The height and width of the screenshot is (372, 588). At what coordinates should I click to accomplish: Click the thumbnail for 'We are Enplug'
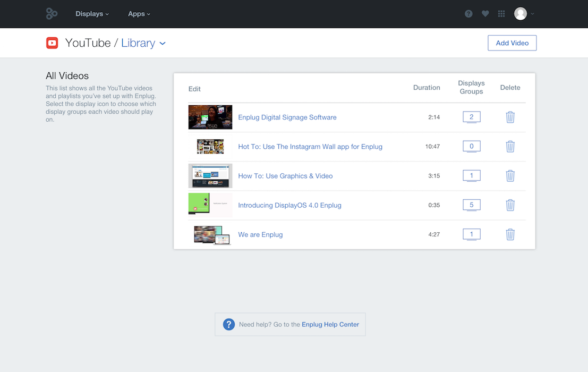click(x=210, y=234)
